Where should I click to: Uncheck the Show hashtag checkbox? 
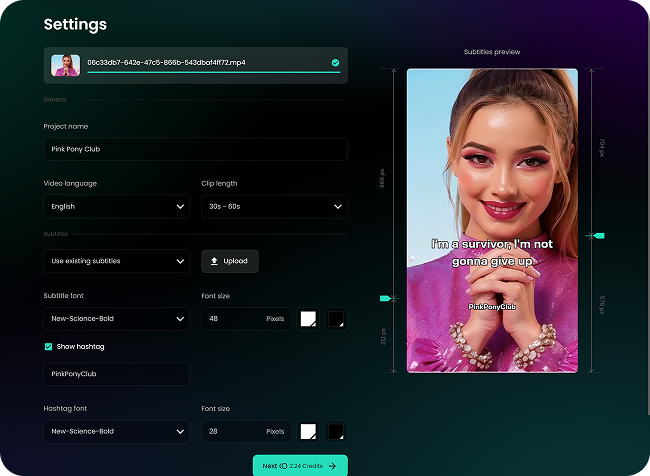(x=48, y=347)
